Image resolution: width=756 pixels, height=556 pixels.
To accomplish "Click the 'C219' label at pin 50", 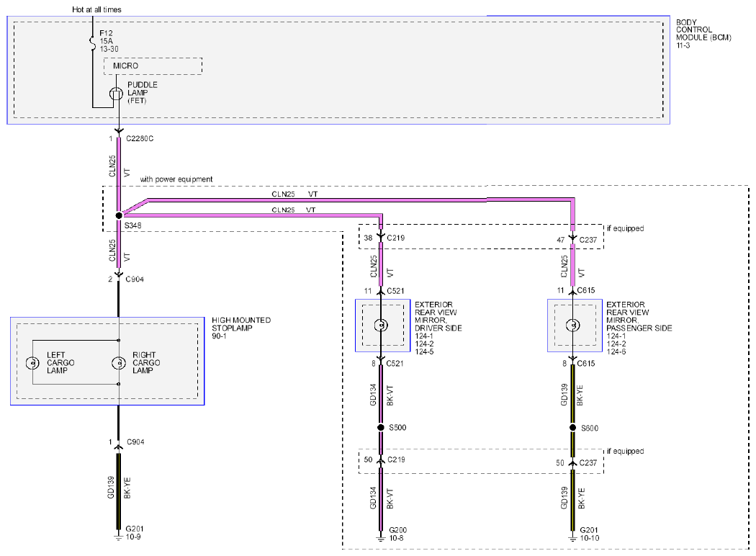I will 396,459.
